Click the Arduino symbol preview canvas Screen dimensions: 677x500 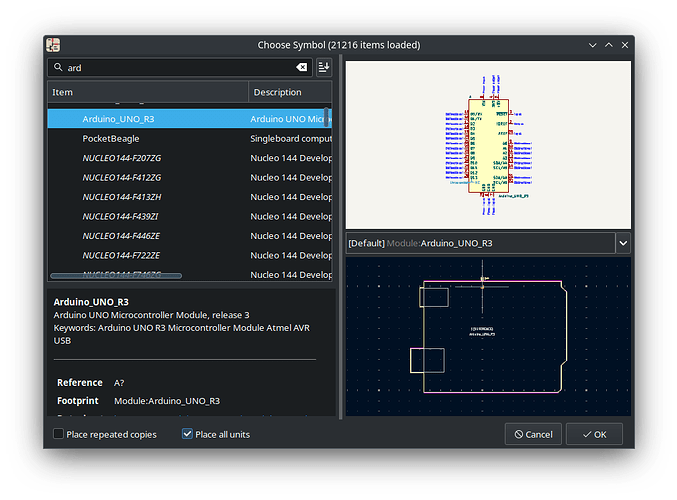(x=488, y=145)
